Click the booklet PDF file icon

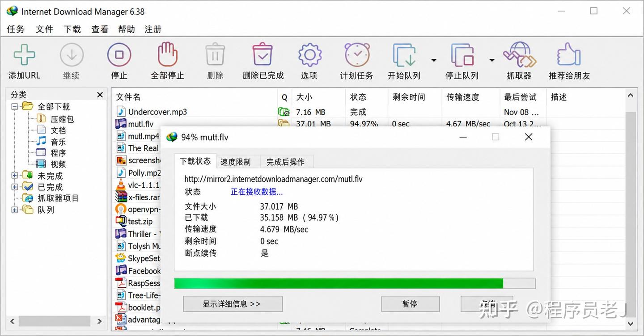click(x=121, y=307)
